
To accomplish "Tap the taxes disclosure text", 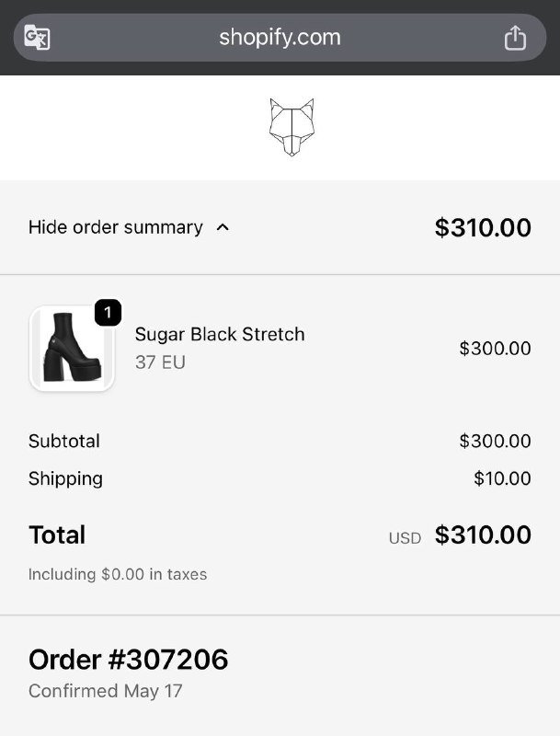I will pyautogui.click(x=118, y=573).
